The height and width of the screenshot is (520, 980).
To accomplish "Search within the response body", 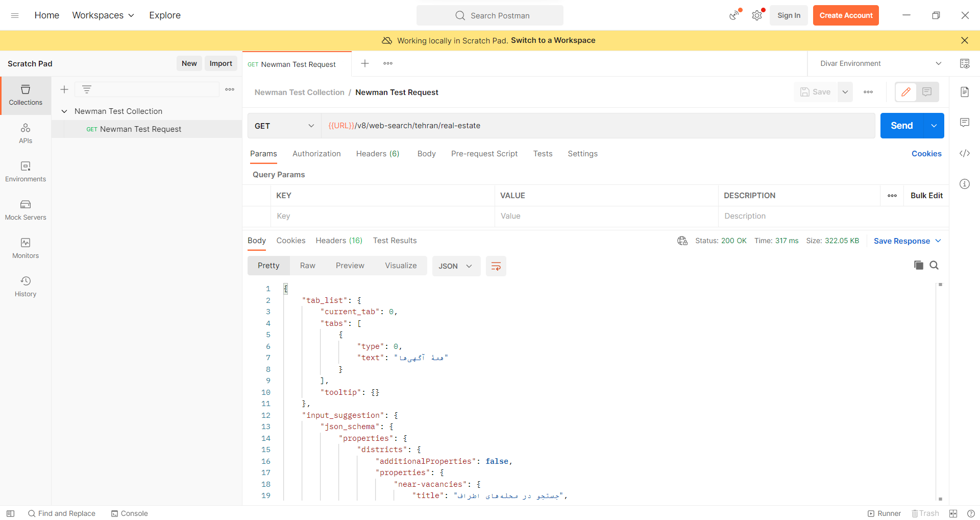I will coord(934,265).
